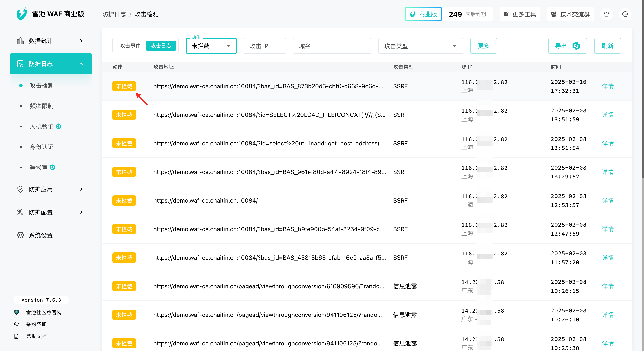Click the 导出 export button

[x=568, y=46]
